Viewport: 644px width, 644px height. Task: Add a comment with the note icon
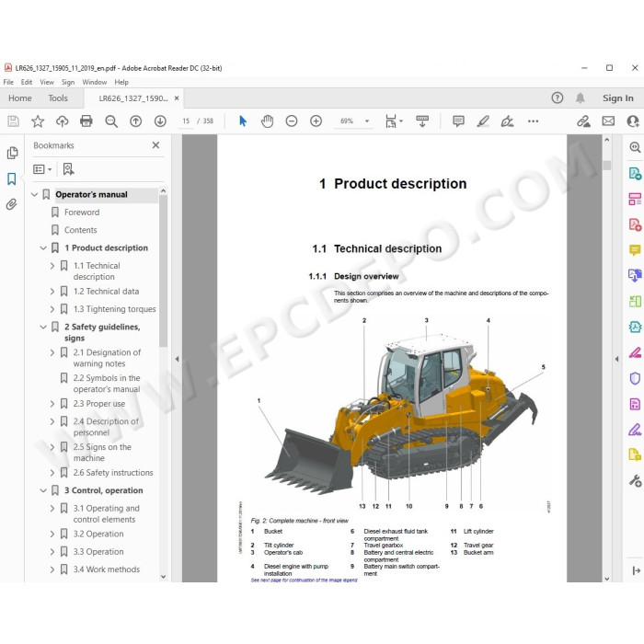tap(458, 121)
